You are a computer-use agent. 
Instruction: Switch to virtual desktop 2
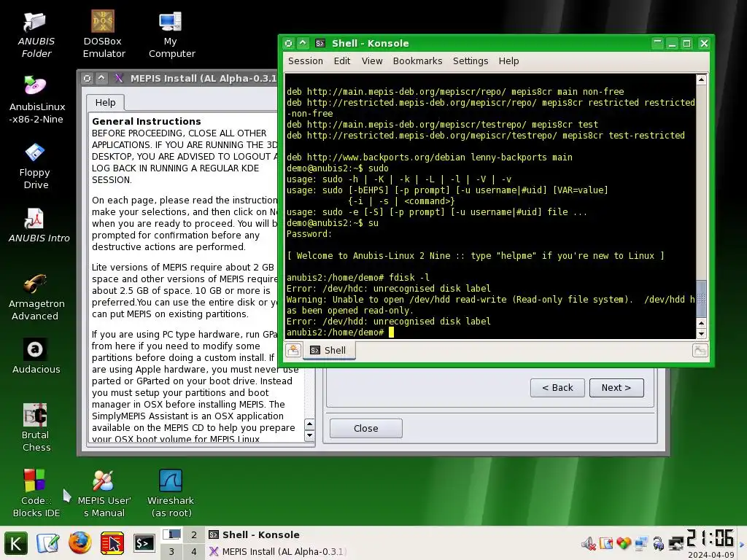click(x=194, y=534)
